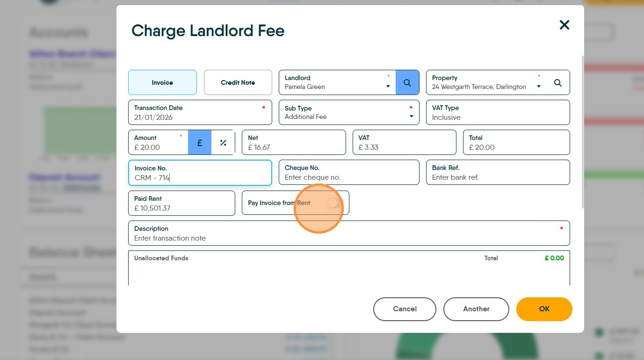Expand the Landlord dropdown arrow

click(388, 87)
